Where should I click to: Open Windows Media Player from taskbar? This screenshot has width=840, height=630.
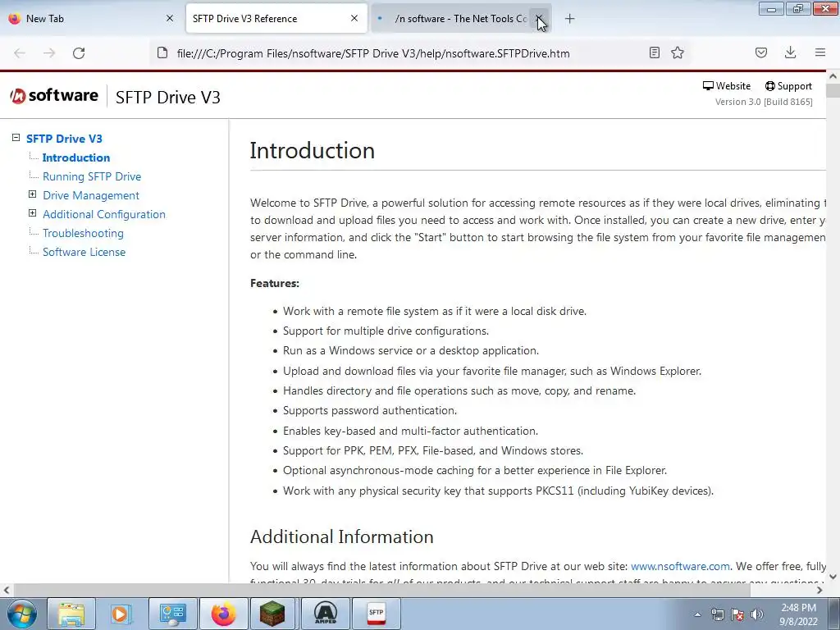click(x=121, y=614)
